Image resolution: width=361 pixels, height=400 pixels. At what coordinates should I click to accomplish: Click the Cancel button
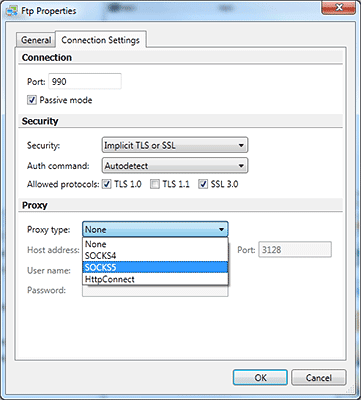[319, 378]
